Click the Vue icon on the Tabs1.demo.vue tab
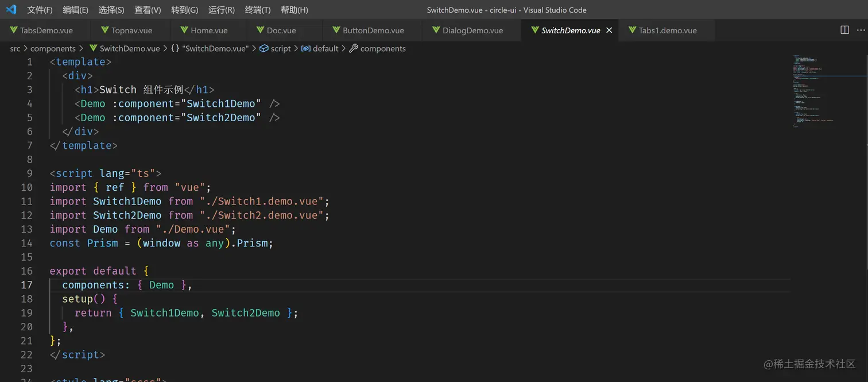 point(632,30)
